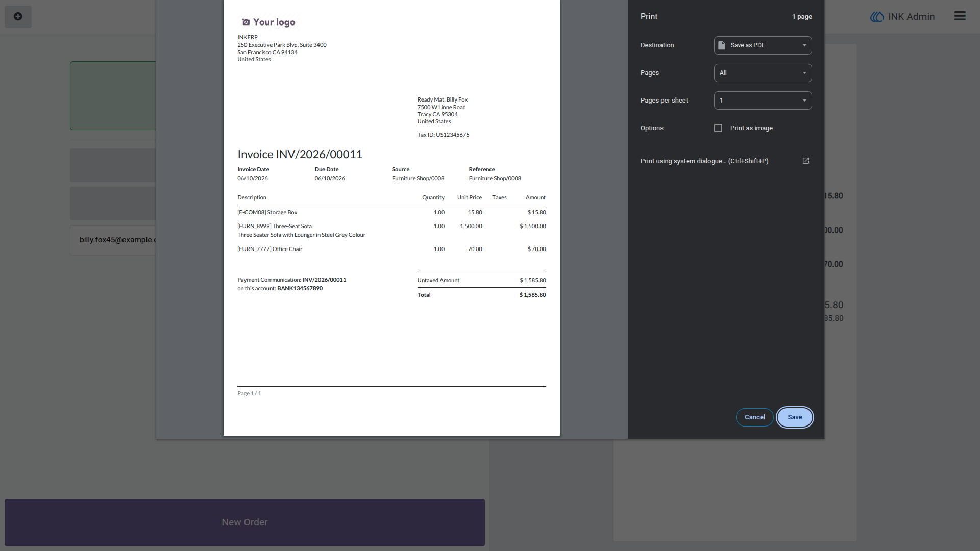Screen dimensions: 980x551
Task: Click Print using system dialogue link
Action: coord(704,161)
